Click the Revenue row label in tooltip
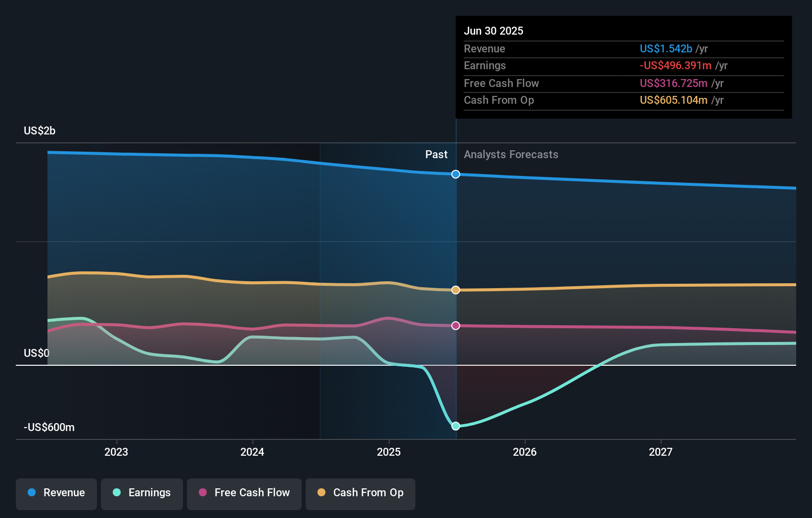Screen dimensions: 812x518 pos(485,49)
